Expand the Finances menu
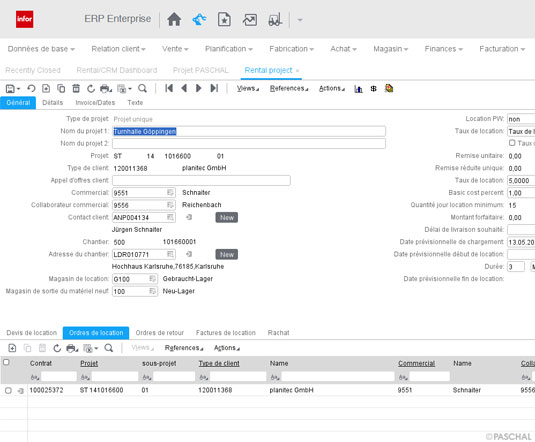The image size is (535, 442). (x=444, y=49)
